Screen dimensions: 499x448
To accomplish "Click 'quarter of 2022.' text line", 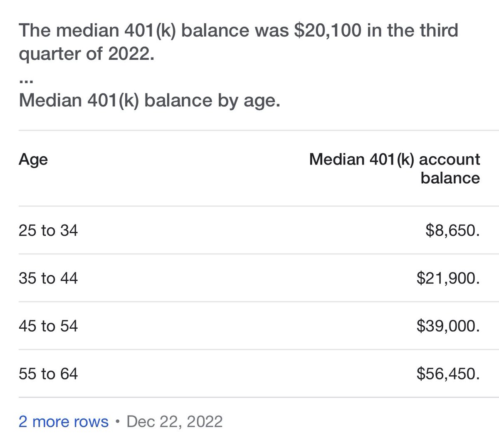I will tap(86, 54).
